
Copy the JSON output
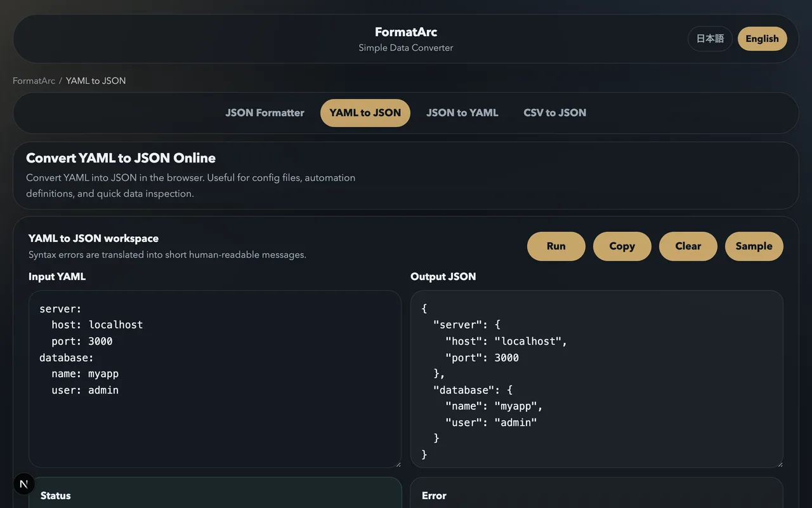(x=622, y=246)
